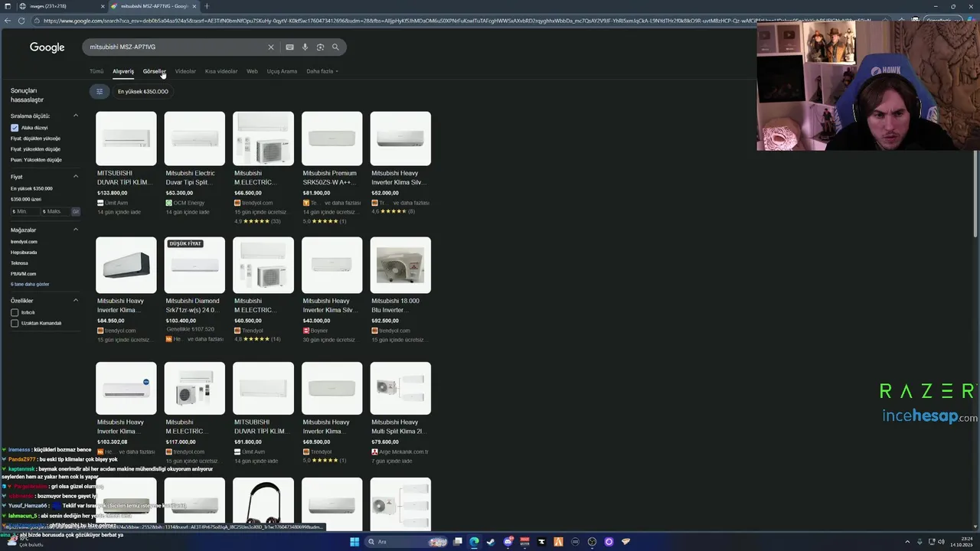
Task: Collapse the 'Özellikler' filter section
Action: (76, 301)
